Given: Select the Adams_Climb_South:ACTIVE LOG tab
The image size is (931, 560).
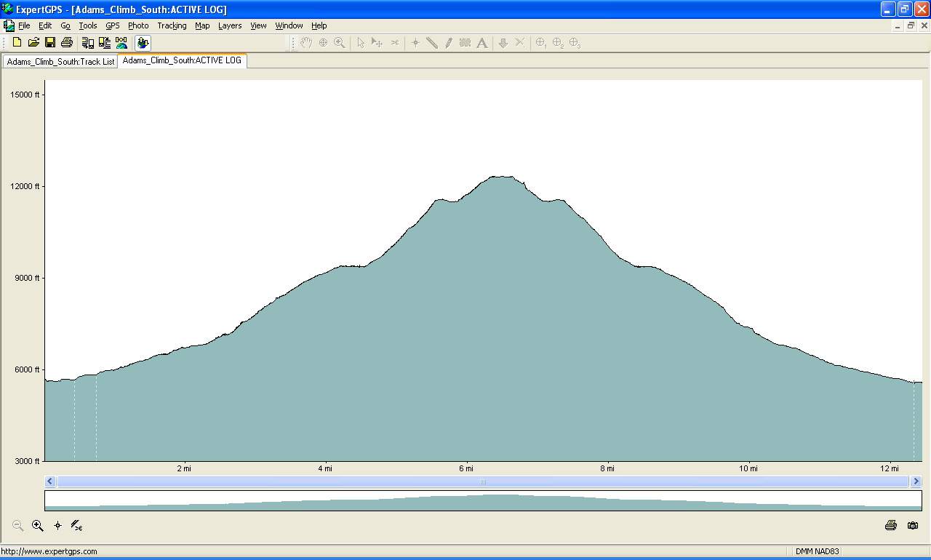Looking at the screenshot, I should coord(182,61).
